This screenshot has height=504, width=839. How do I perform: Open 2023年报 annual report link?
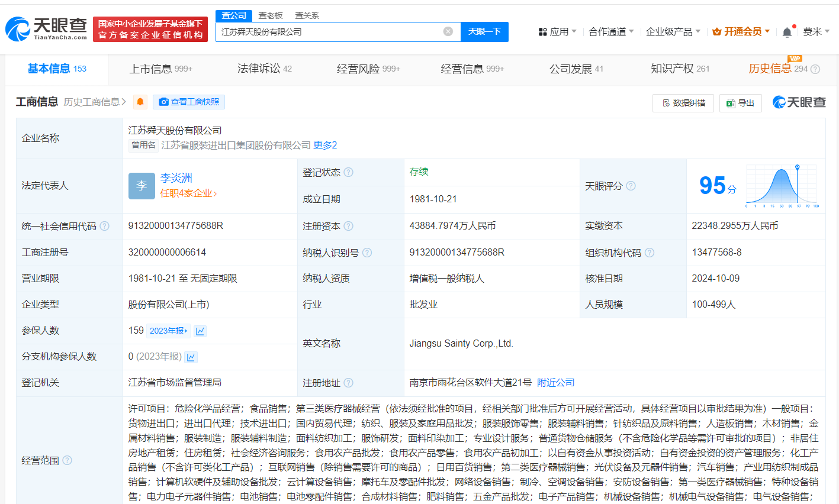(169, 331)
